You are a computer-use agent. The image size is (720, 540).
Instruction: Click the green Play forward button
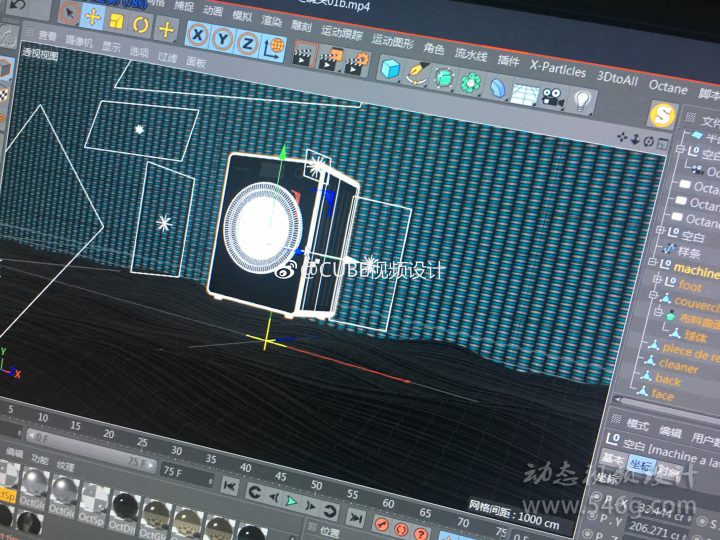(x=291, y=501)
